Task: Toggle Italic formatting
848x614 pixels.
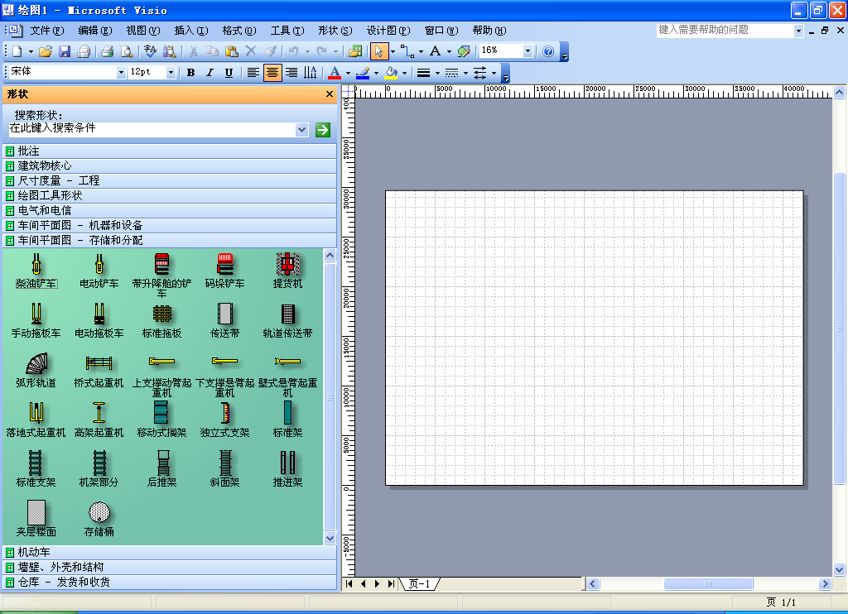Action: click(x=210, y=72)
